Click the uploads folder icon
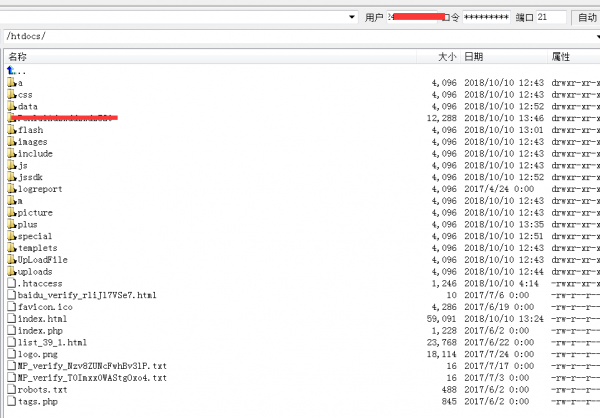Image resolution: width=600 pixels, height=418 pixels. click(x=12, y=271)
